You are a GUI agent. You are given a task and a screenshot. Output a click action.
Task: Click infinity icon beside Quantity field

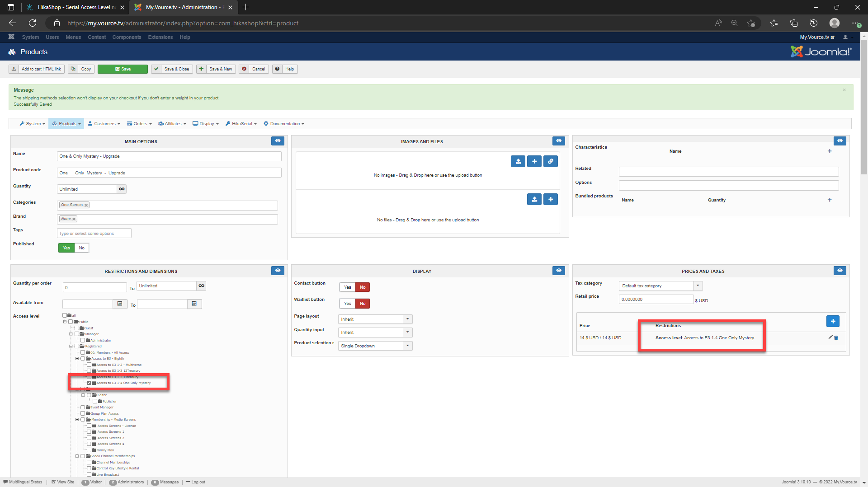click(122, 189)
